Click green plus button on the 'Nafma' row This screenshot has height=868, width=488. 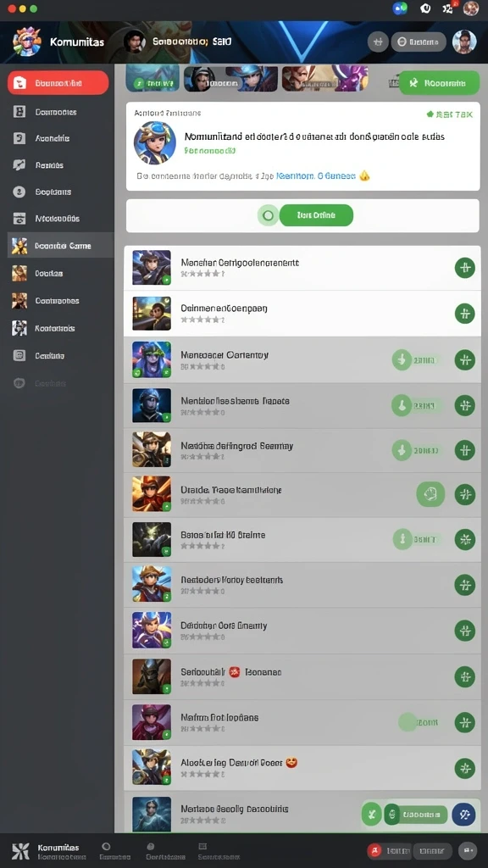(465, 722)
